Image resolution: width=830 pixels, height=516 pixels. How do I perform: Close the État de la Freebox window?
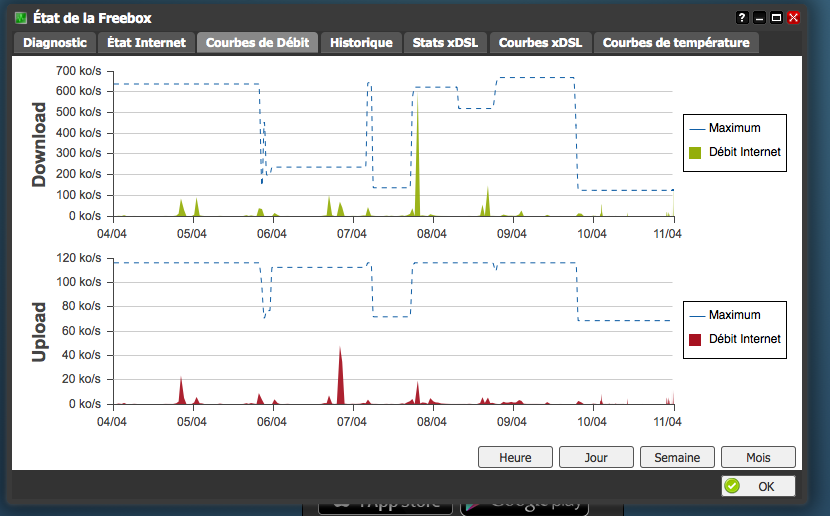(793, 18)
